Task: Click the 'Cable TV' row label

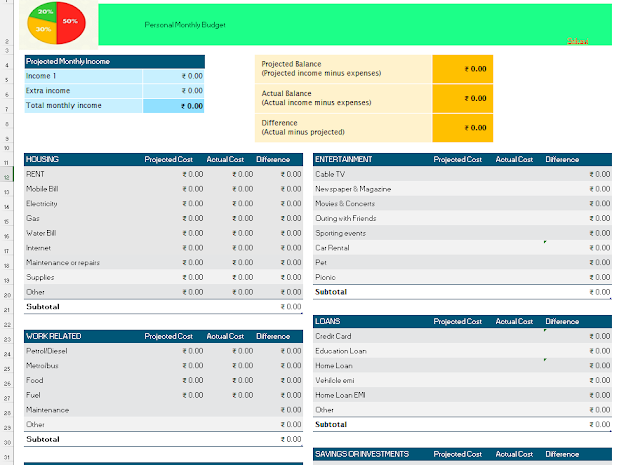Action: tap(330, 174)
